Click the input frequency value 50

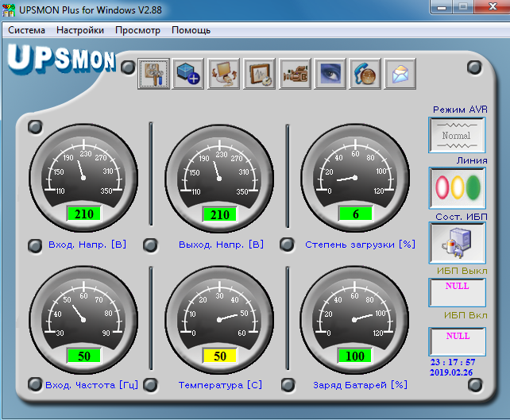(x=84, y=356)
